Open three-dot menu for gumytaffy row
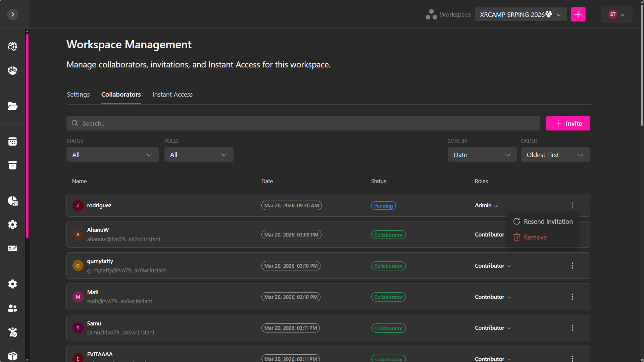This screenshot has width=644, height=362. click(572, 266)
